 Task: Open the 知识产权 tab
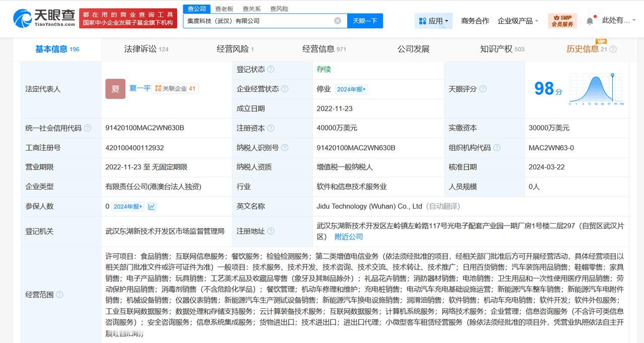[502, 49]
